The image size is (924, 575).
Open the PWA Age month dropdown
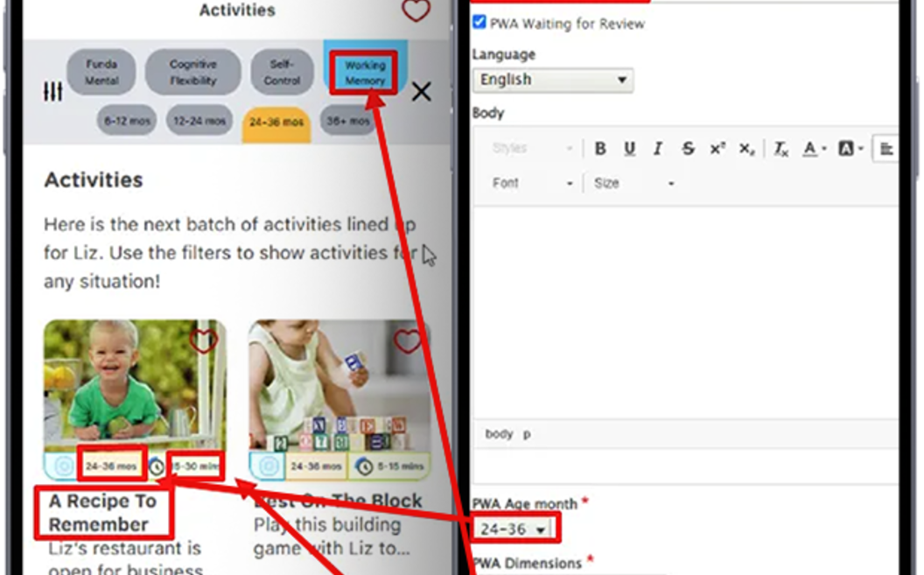(515, 529)
